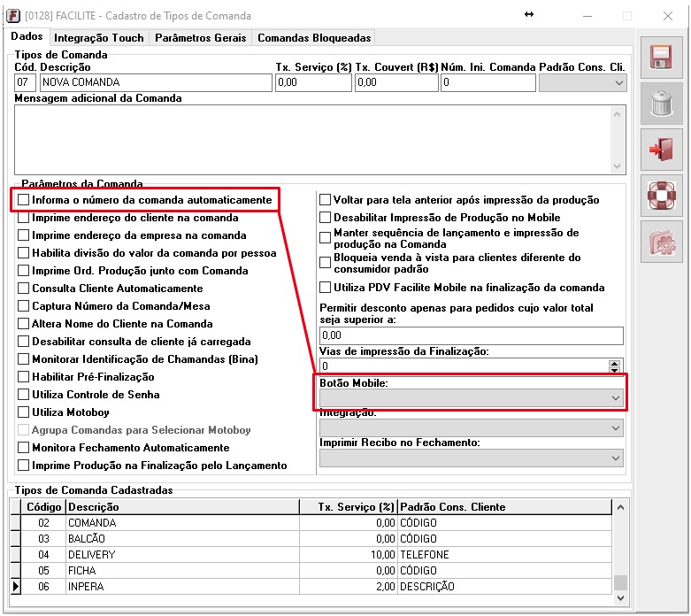Check Imprime Produção na Finalização pelo Lançamento
691x616 pixels.
23,466
